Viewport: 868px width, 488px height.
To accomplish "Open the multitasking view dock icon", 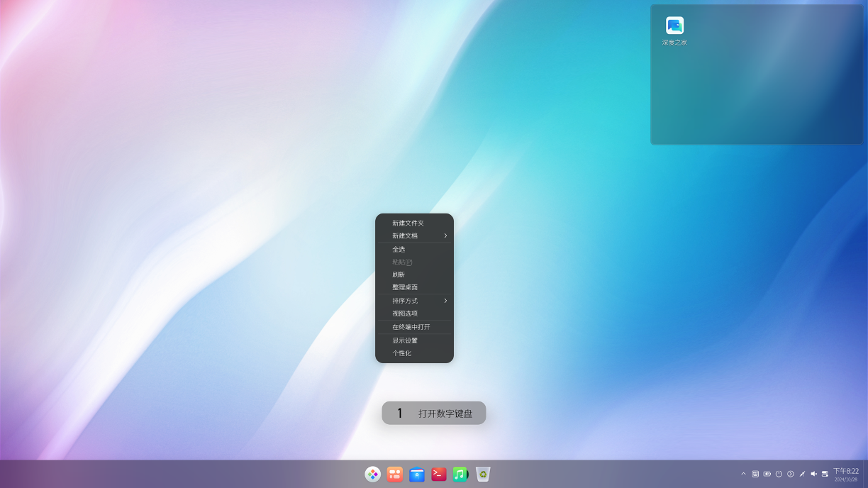I will click(x=395, y=474).
